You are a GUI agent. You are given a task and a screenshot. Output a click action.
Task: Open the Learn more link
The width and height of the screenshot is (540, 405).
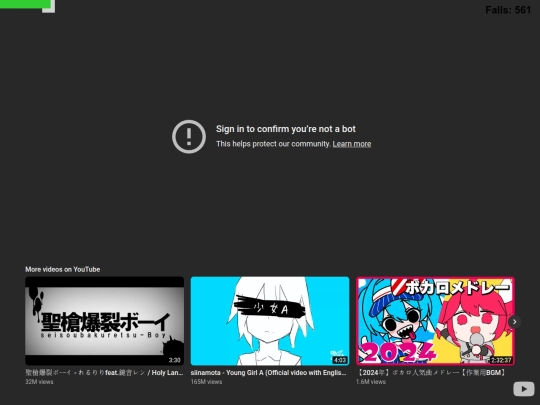[352, 144]
